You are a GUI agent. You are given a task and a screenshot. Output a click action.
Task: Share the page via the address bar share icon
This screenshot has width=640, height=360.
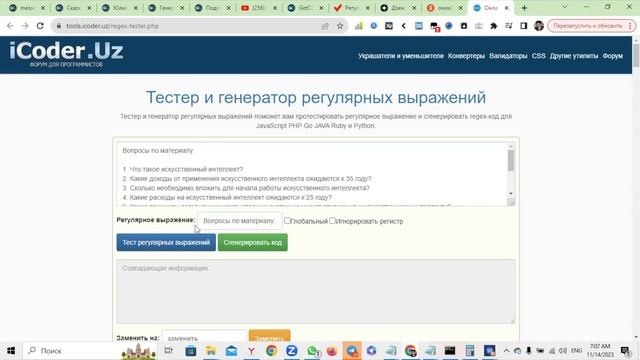[325, 26]
